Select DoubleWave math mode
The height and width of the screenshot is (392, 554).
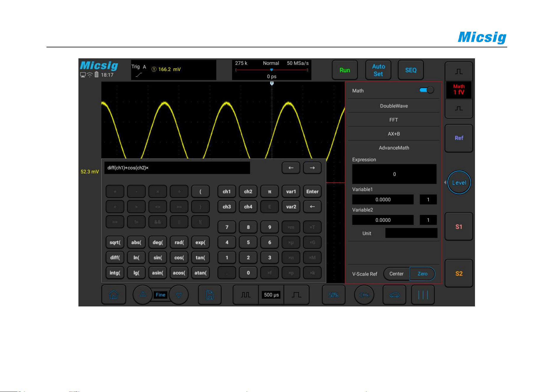click(394, 106)
